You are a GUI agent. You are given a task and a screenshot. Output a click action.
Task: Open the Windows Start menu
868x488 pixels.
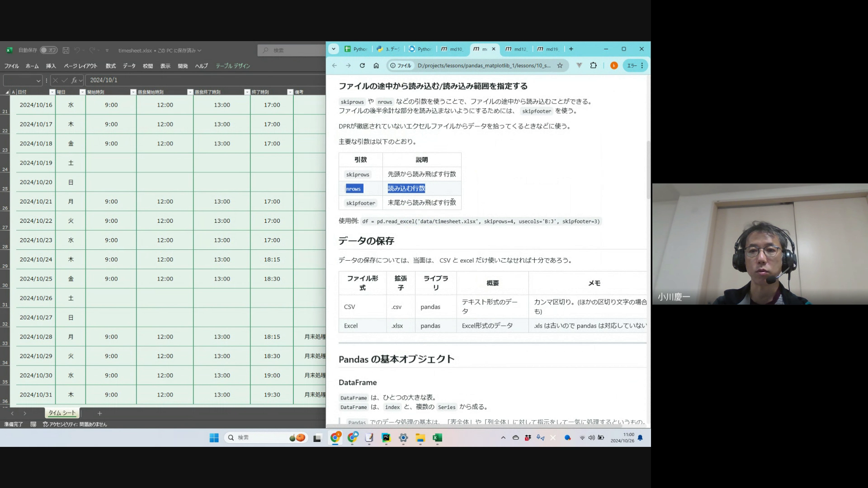point(214,437)
